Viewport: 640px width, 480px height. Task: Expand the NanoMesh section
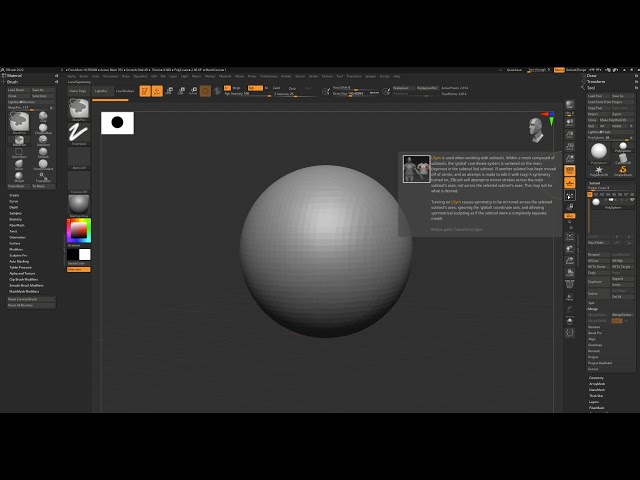[597, 390]
